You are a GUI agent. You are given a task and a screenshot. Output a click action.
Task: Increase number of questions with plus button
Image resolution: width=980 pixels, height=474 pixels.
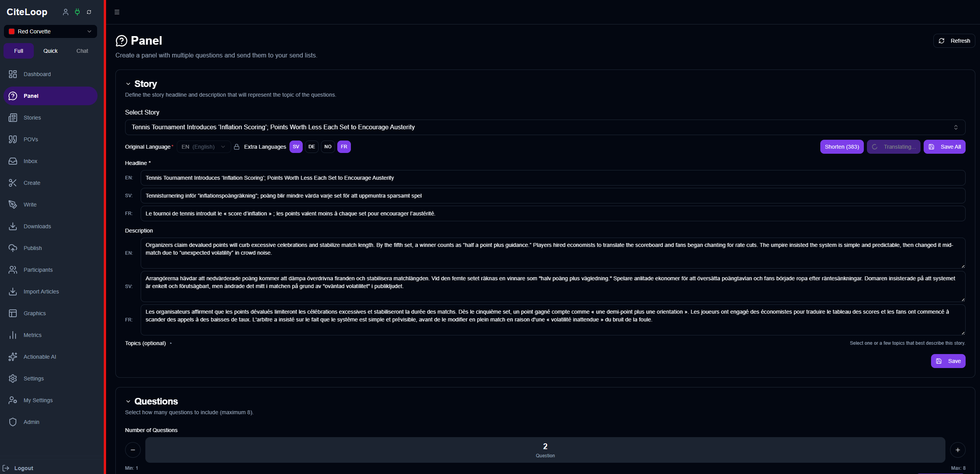(x=957, y=450)
